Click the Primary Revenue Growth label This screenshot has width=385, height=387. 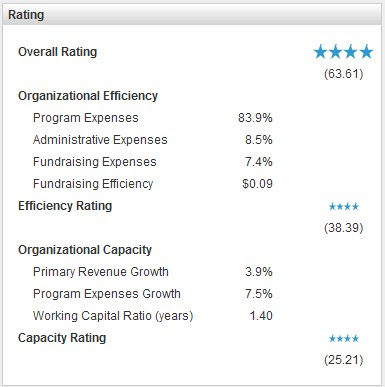point(101,272)
